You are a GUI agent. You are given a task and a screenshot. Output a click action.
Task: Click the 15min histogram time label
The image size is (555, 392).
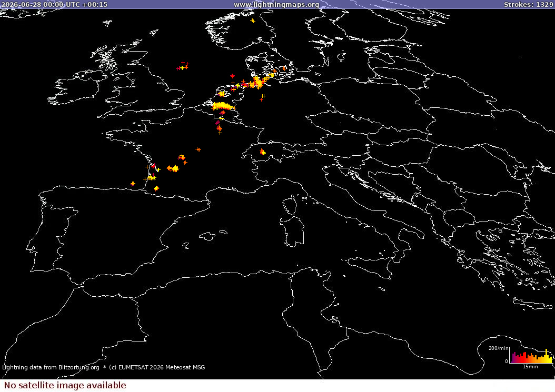(530, 367)
